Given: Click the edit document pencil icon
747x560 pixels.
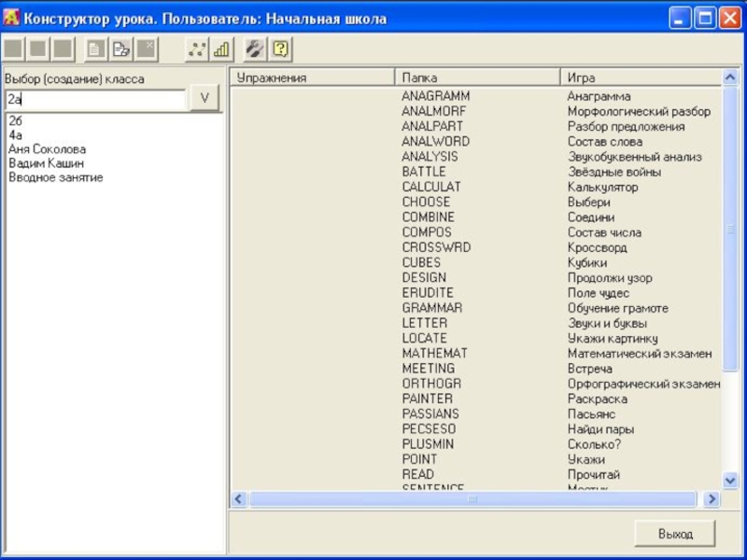Looking at the screenshot, I should click(120, 49).
